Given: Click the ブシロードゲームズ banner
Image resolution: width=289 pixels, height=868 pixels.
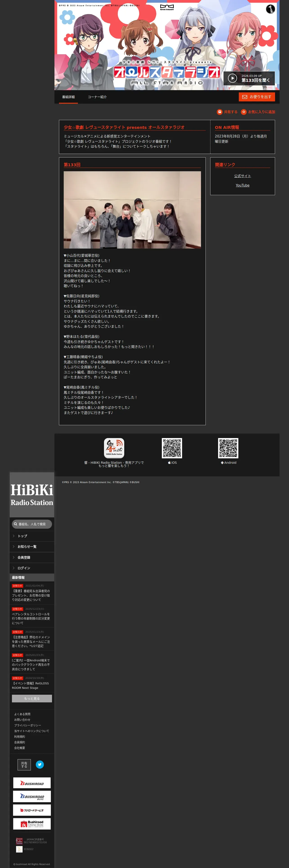Looking at the screenshot, I should (32, 810).
